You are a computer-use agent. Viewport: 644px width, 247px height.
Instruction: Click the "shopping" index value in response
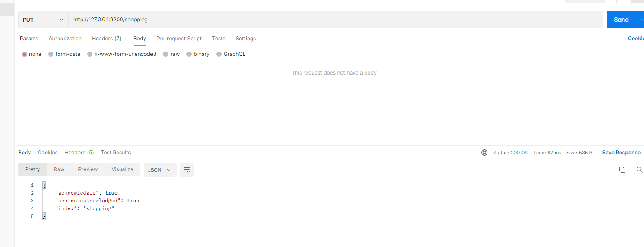tap(98, 208)
